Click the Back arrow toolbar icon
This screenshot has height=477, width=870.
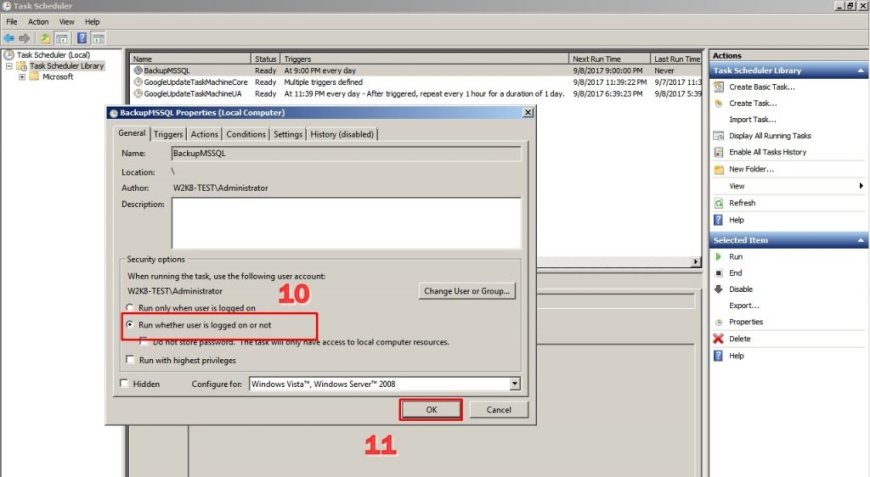[x=9, y=38]
